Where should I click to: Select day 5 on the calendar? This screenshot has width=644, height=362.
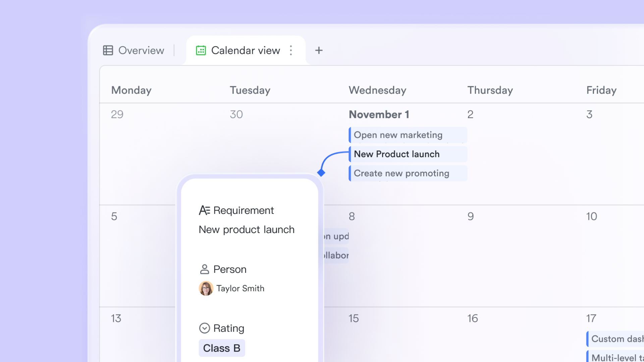click(x=114, y=217)
